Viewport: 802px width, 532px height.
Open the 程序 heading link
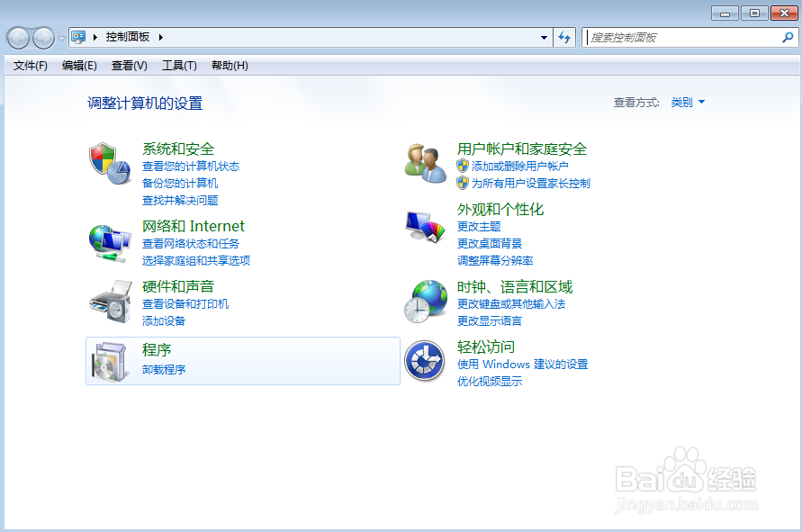pyautogui.click(x=157, y=350)
